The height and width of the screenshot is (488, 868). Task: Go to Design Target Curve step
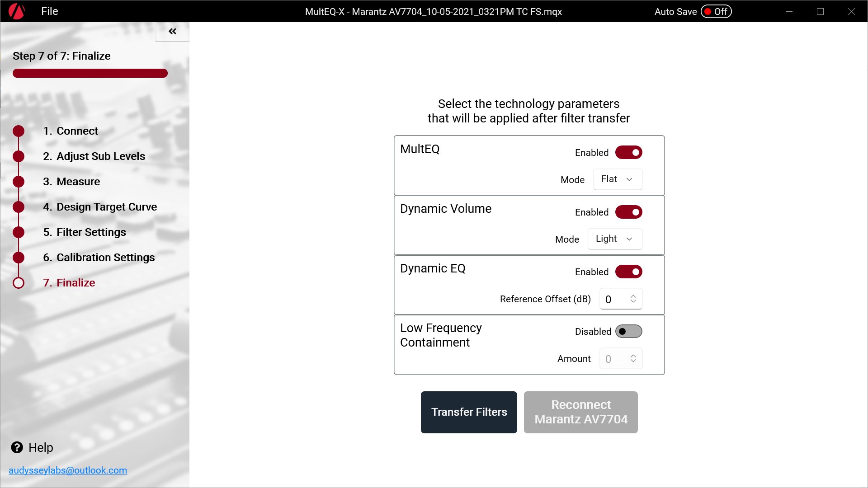pos(107,207)
